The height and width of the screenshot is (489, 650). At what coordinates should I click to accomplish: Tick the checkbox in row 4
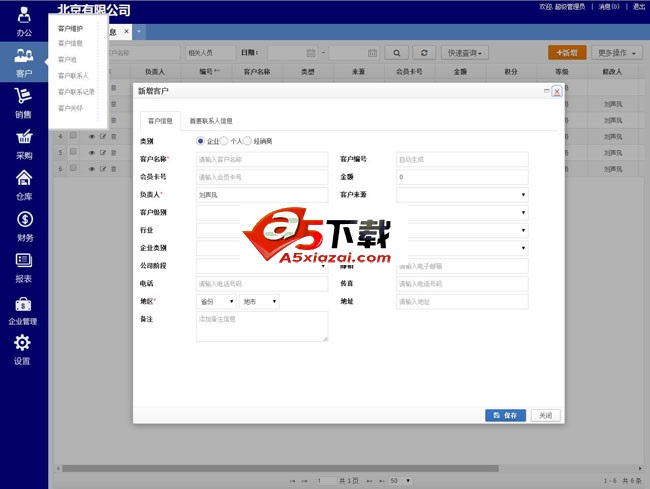73,135
